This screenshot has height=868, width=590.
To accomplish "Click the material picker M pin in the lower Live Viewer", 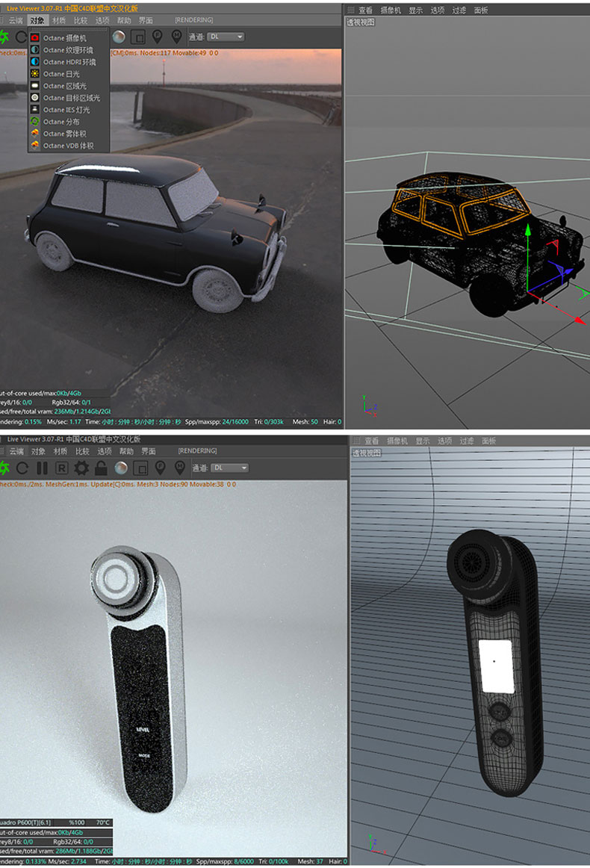I will pos(180,468).
